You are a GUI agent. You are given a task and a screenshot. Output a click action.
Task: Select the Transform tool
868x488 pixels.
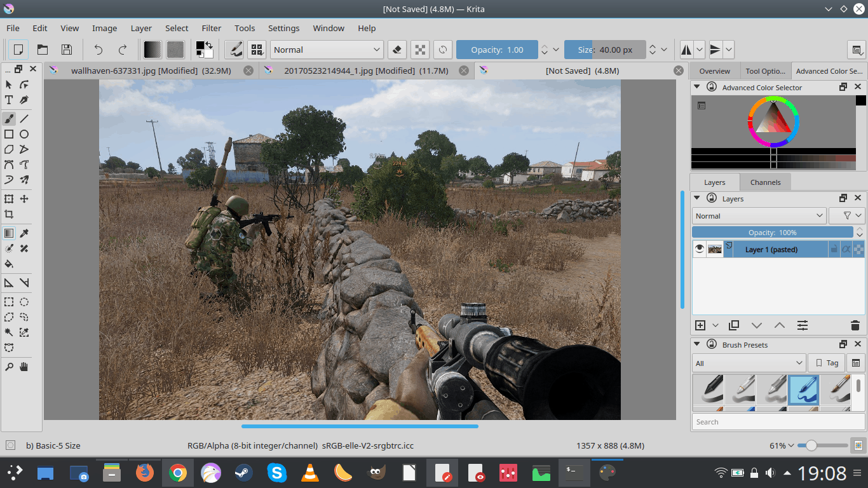click(x=9, y=199)
